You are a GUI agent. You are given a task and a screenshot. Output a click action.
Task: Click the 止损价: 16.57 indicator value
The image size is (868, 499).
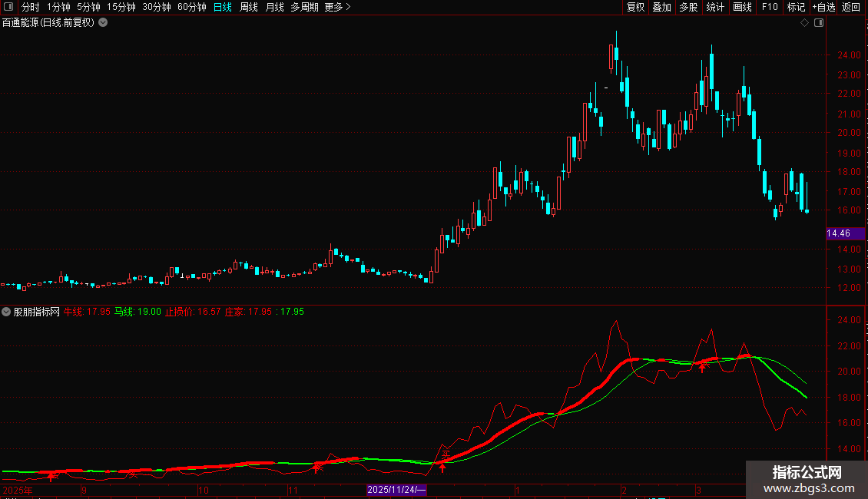193,312
